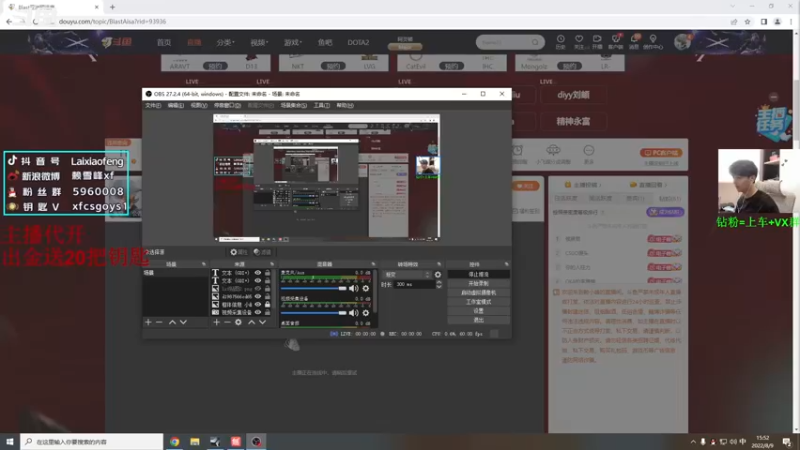
Task: Pop out Scene Transitions dock header icon
Action: click(439, 264)
